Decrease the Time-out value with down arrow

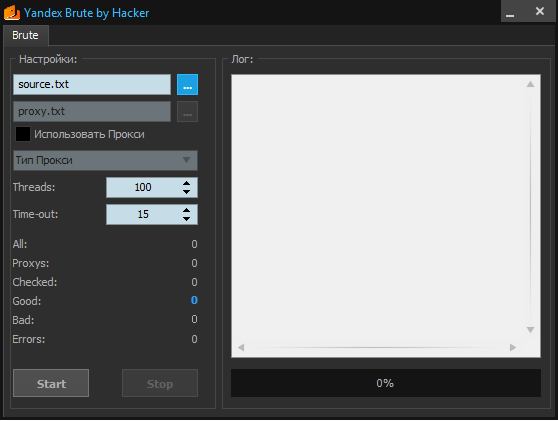coord(186,219)
